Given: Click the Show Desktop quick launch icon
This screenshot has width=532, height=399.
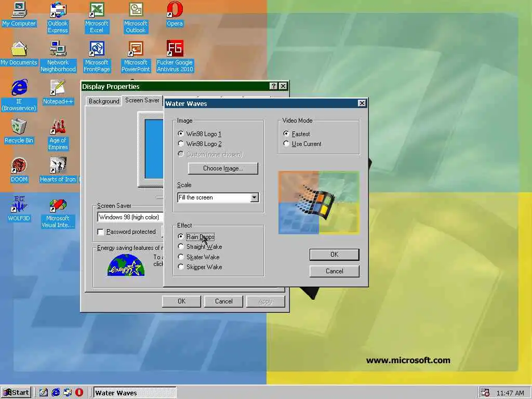Looking at the screenshot, I should click(x=44, y=393).
